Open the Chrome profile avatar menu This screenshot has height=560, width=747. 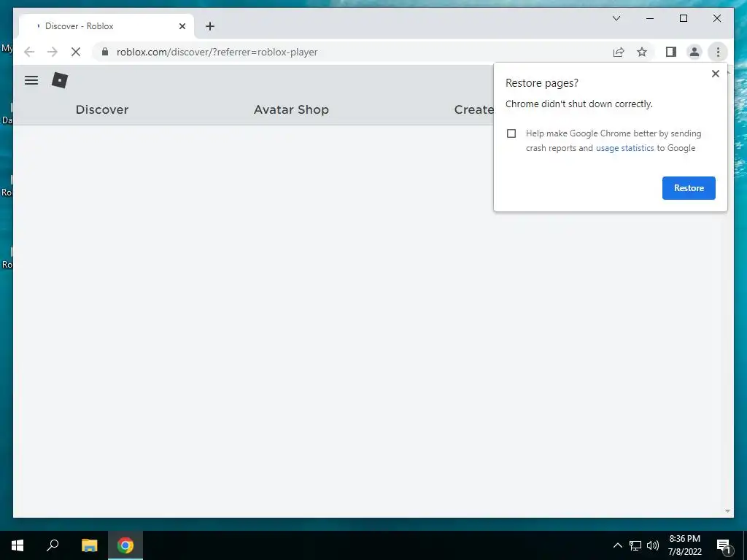click(694, 52)
